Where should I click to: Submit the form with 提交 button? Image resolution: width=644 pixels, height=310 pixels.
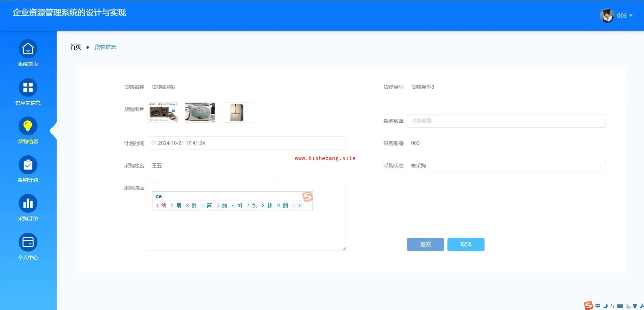425,244
